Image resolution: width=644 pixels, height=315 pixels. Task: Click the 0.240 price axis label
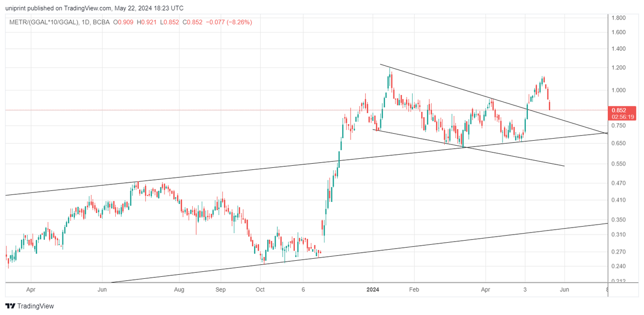tap(619, 266)
